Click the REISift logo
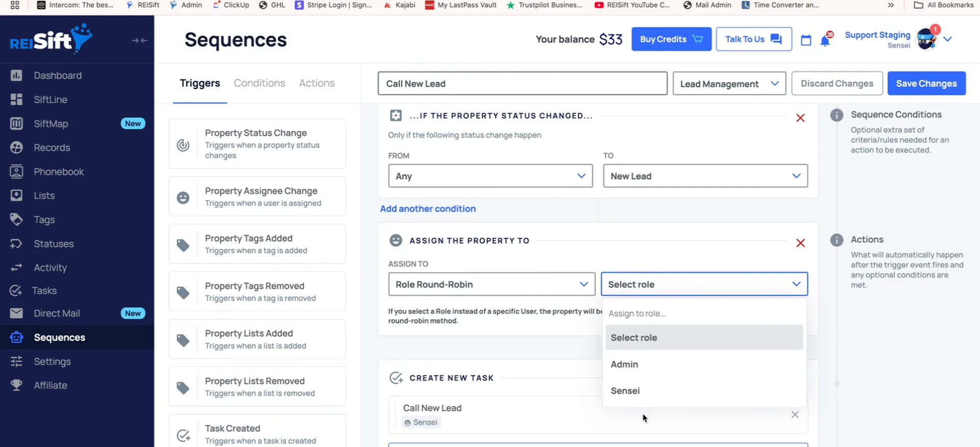Viewport: 980px width, 447px height. pos(51,39)
